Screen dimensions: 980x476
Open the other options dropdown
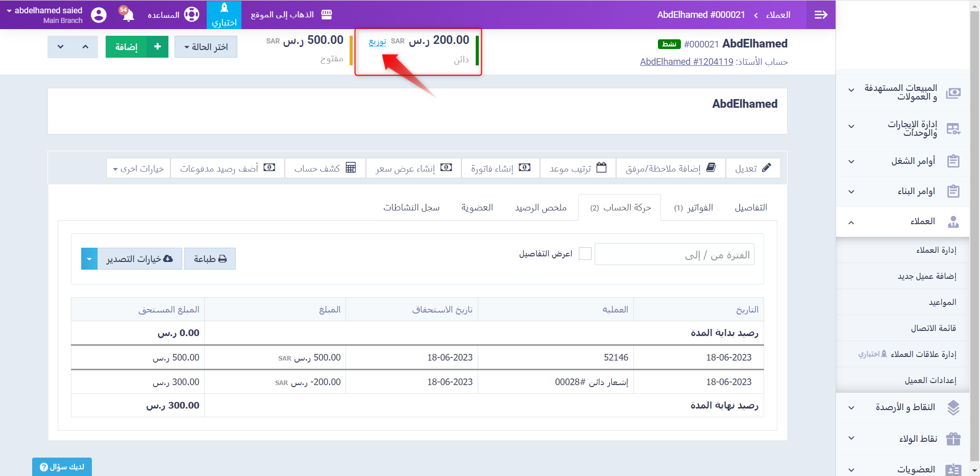138,169
